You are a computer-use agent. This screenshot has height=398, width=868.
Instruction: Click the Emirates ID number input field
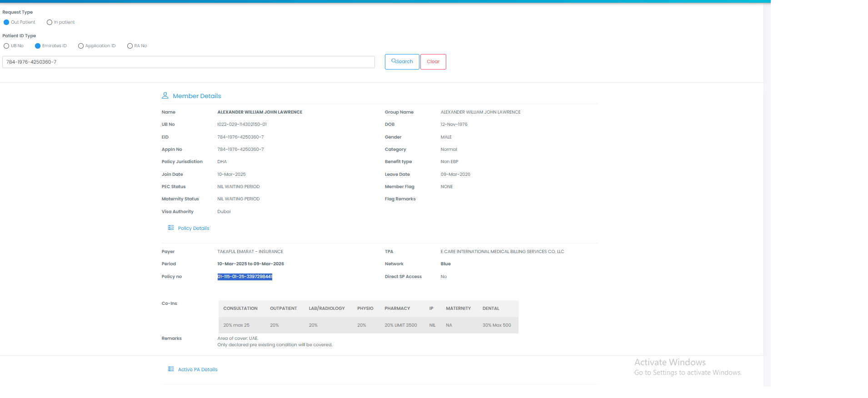tap(188, 62)
